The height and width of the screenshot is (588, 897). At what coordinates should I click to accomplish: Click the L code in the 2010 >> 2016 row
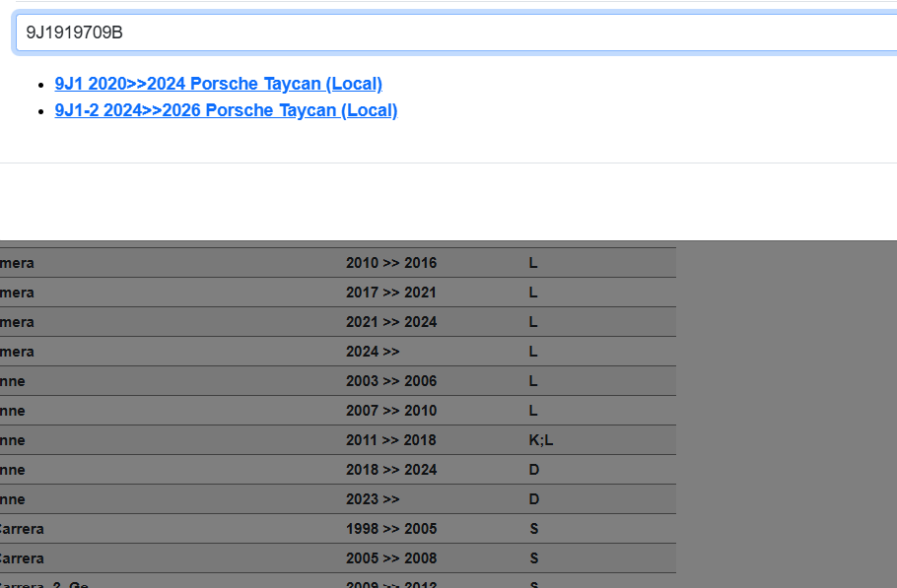coord(533,263)
